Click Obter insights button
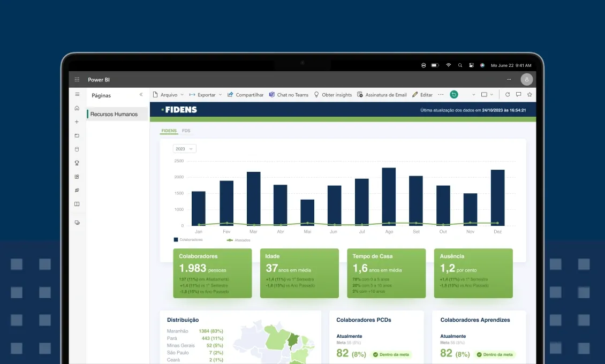This screenshot has height=364, width=605. click(332, 95)
